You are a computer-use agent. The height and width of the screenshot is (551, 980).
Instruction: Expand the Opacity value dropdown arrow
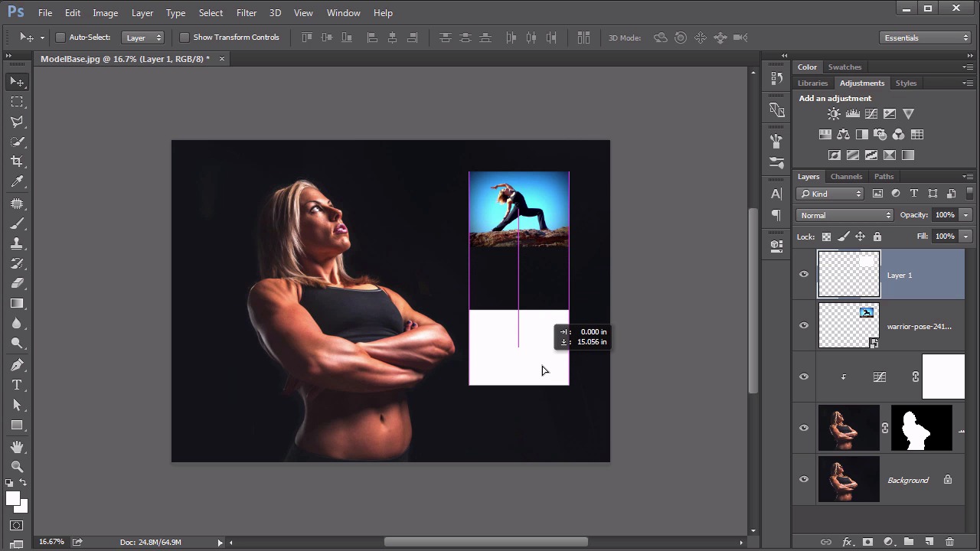click(965, 215)
